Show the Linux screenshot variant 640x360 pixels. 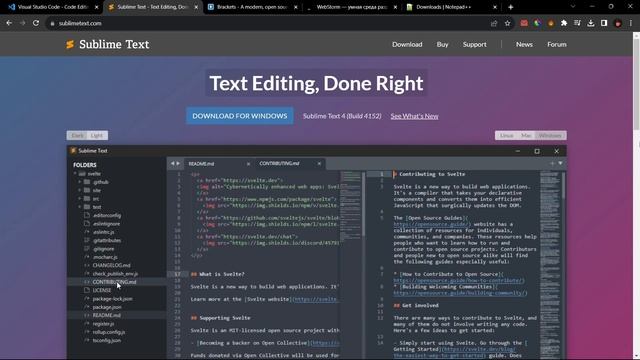pyautogui.click(x=507, y=136)
